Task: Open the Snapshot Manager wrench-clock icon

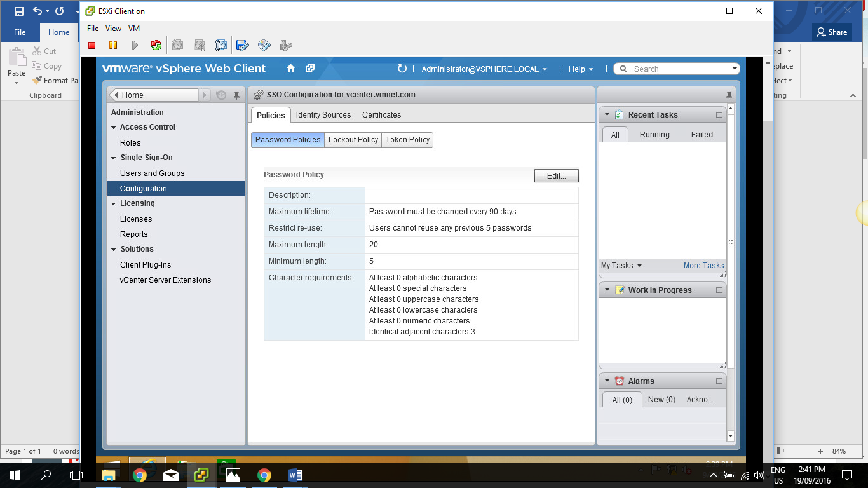Action: point(221,45)
